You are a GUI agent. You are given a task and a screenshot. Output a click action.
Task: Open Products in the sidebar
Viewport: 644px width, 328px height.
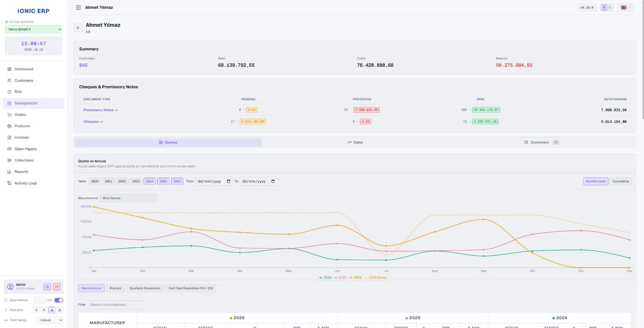click(x=33, y=126)
